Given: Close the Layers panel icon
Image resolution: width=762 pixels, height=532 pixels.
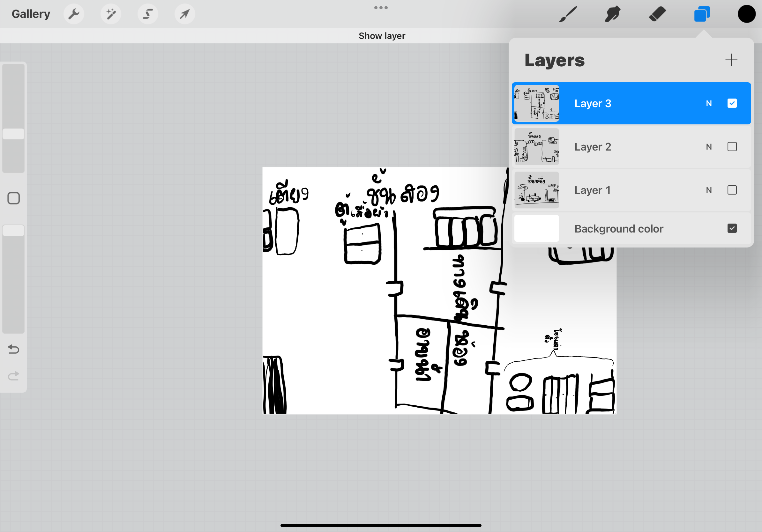Looking at the screenshot, I should click(702, 14).
